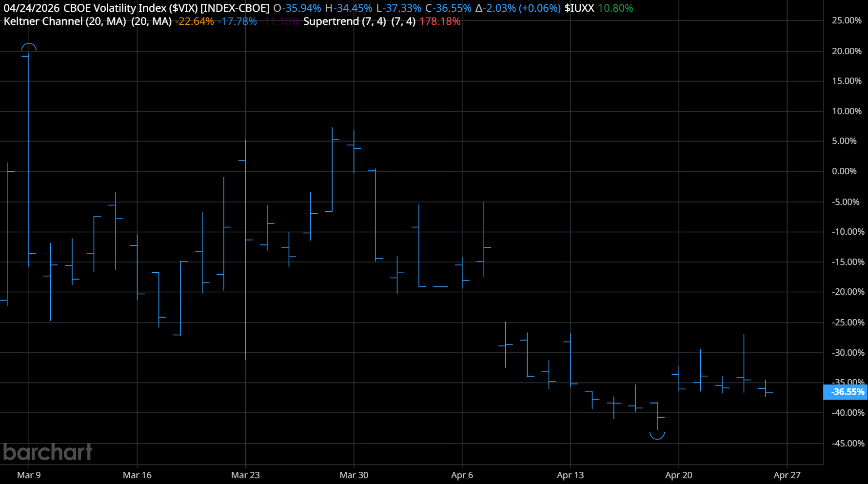
Task: Click the 04/24/2026 date in the header
Action: click(x=31, y=8)
